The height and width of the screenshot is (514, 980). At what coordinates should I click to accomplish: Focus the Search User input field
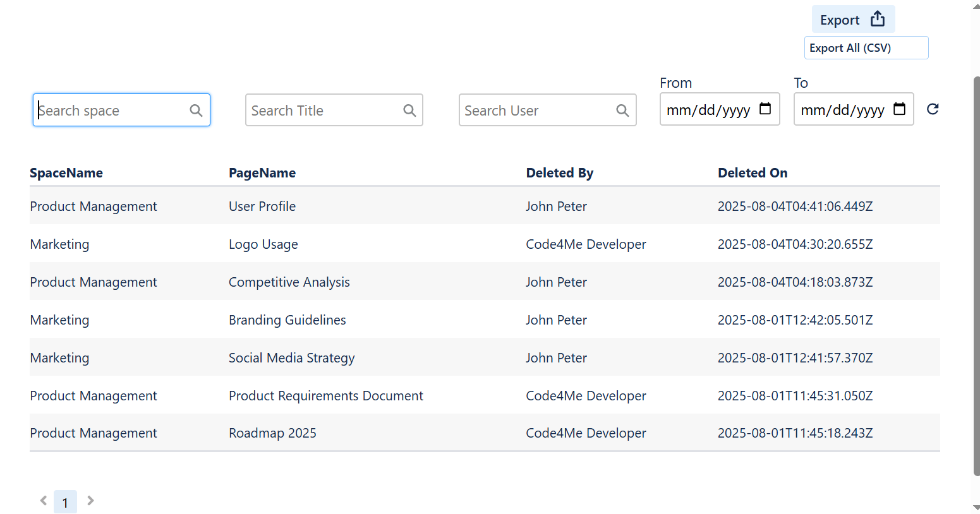click(x=537, y=111)
